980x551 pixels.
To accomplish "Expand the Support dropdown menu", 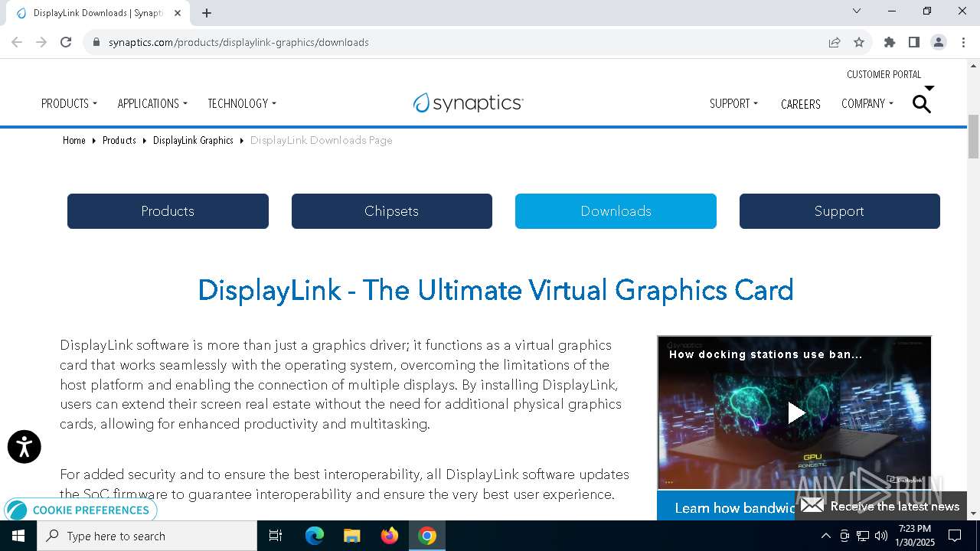I will point(733,103).
